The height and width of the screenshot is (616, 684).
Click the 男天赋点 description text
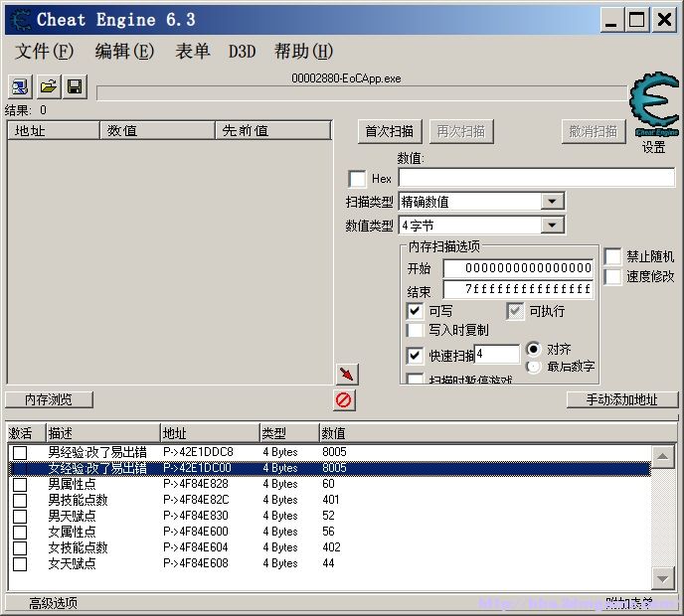tap(72, 517)
